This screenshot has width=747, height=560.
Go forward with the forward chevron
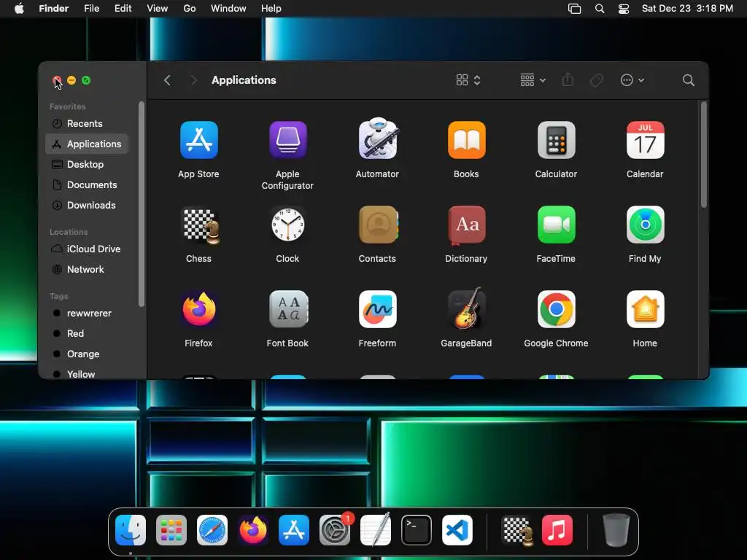point(193,80)
